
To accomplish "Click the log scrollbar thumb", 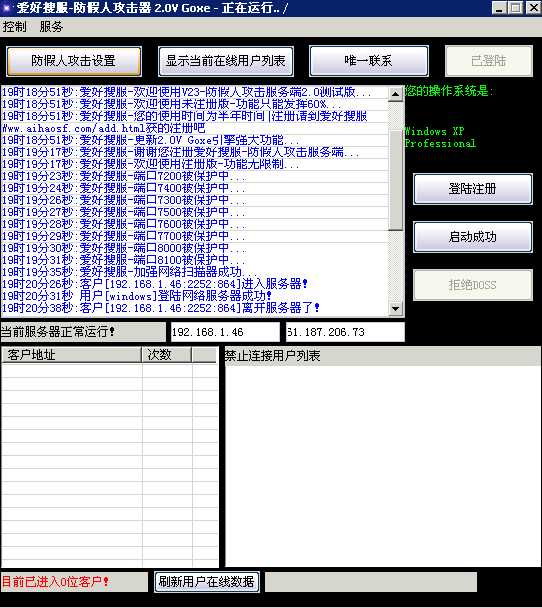I will point(395,180).
